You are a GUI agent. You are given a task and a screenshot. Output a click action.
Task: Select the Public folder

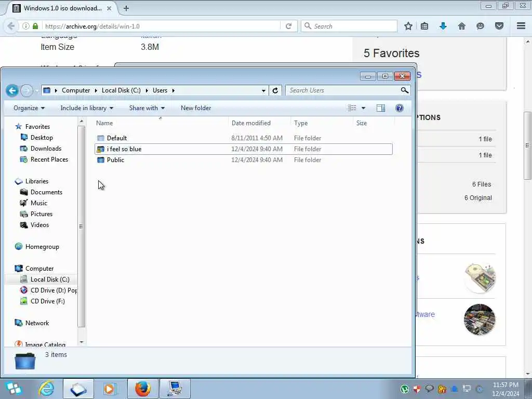[x=244, y=160]
